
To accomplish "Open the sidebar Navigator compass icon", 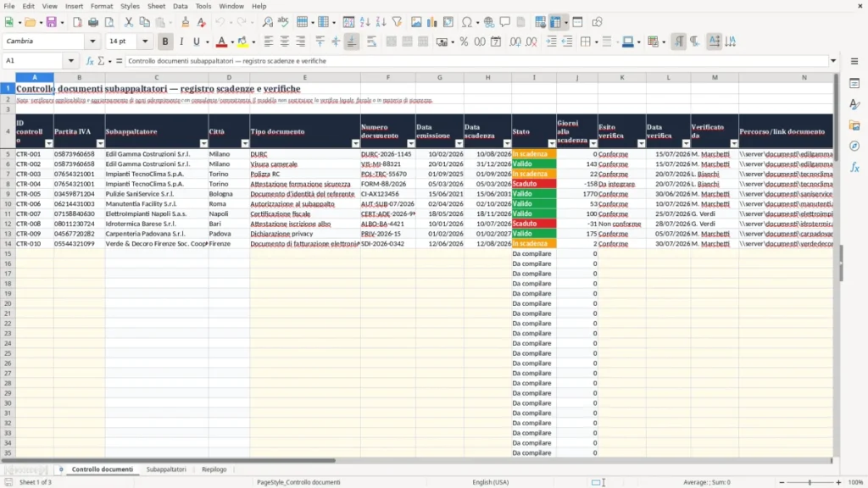I will coord(854,146).
